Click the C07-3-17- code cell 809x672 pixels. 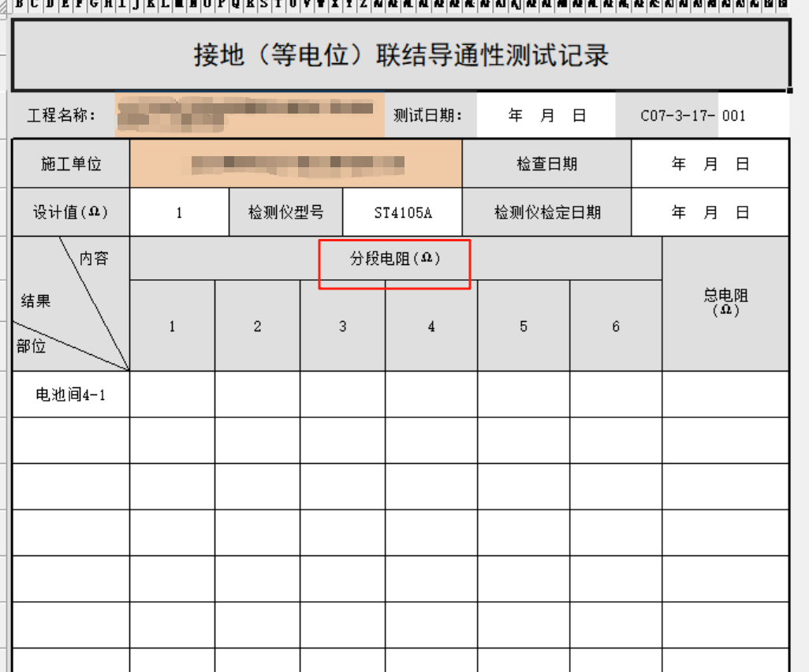[666, 115]
